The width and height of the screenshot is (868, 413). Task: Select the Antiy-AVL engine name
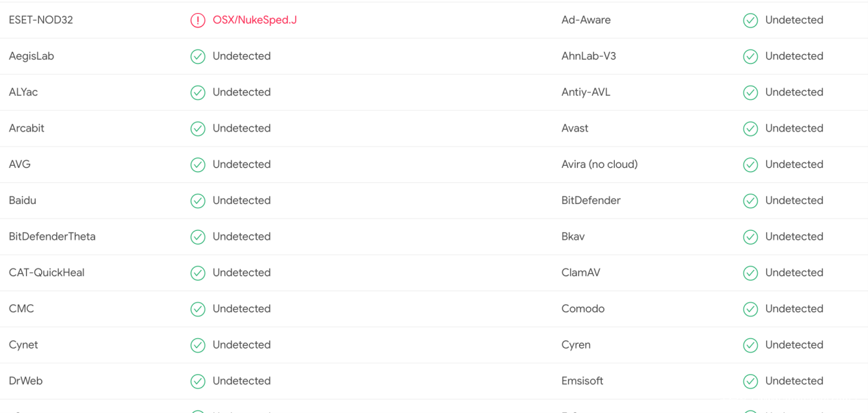(x=585, y=92)
